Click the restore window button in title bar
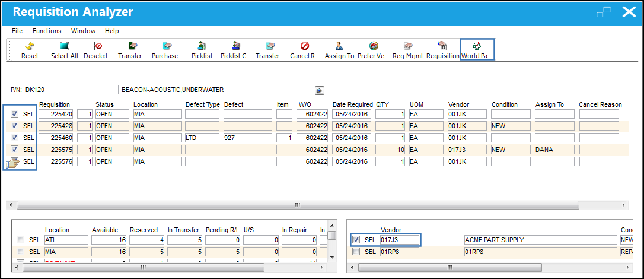This screenshot has height=279, width=644. [x=604, y=12]
